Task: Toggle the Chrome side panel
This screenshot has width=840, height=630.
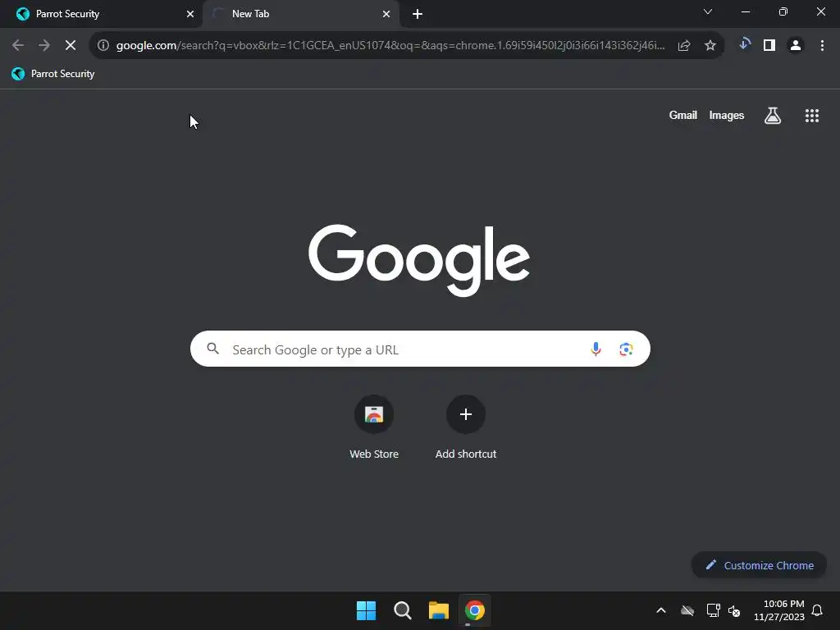Action: [x=769, y=46]
